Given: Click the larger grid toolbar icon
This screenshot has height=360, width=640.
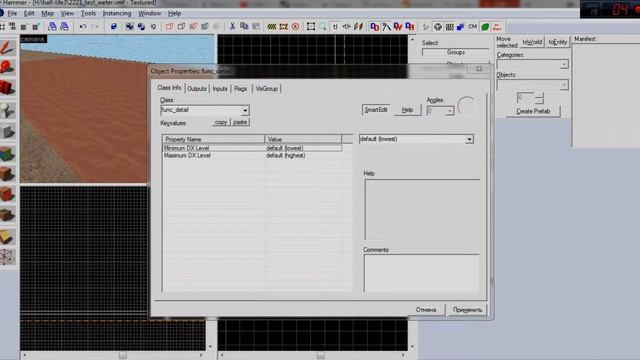Looking at the screenshot, I should click(x=36, y=27).
